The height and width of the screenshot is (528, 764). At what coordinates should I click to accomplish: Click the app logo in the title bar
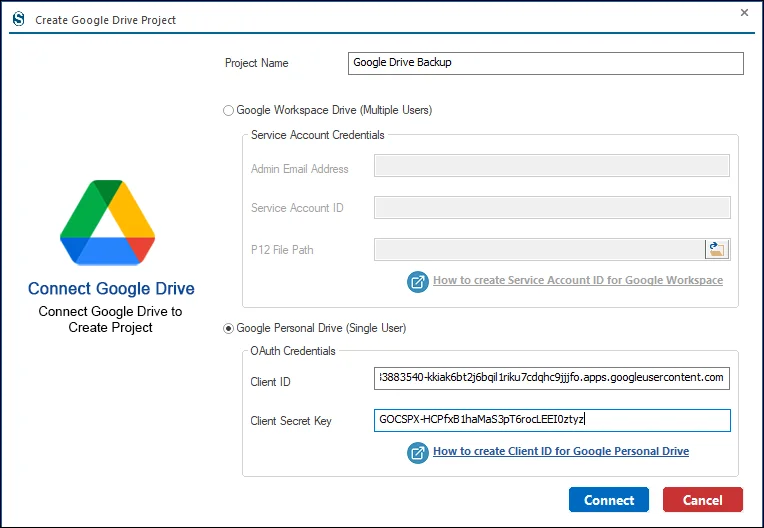pyautogui.click(x=19, y=19)
